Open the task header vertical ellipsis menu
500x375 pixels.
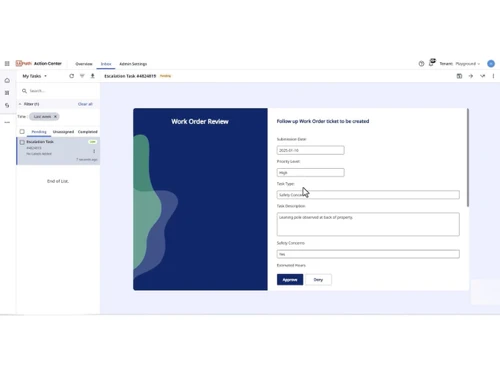tap(493, 76)
